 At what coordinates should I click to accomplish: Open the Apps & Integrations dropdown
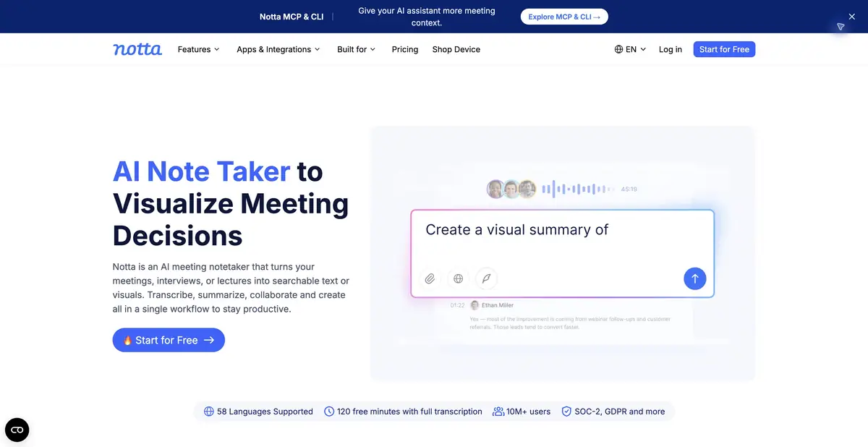point(278,49)
